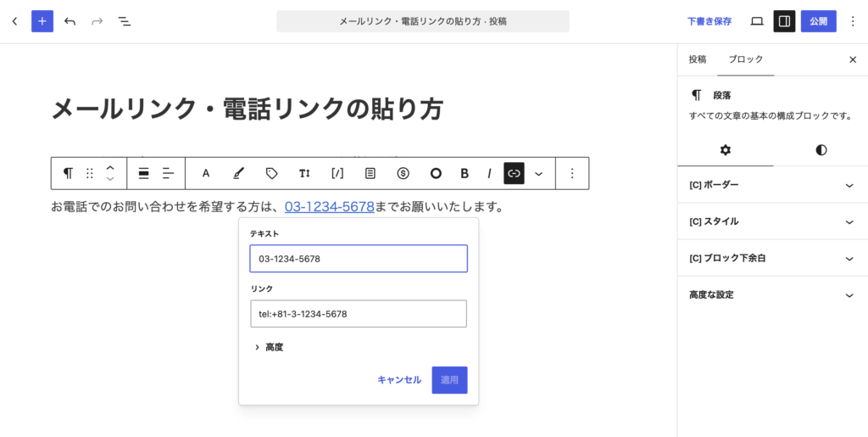Click the post title heading
Viewport: 868px width, 437px height.
click(247, 109)
